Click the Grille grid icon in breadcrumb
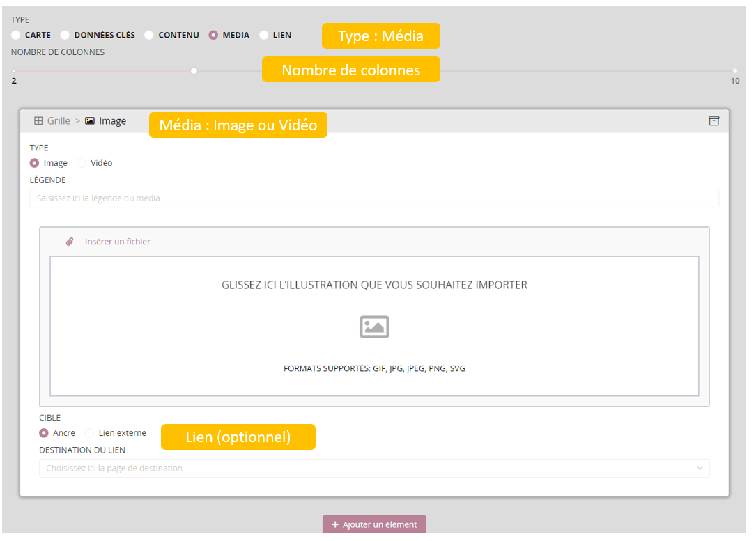Image resolution: width=756 pixels, height=541 pixels. (x=38, y=121)
